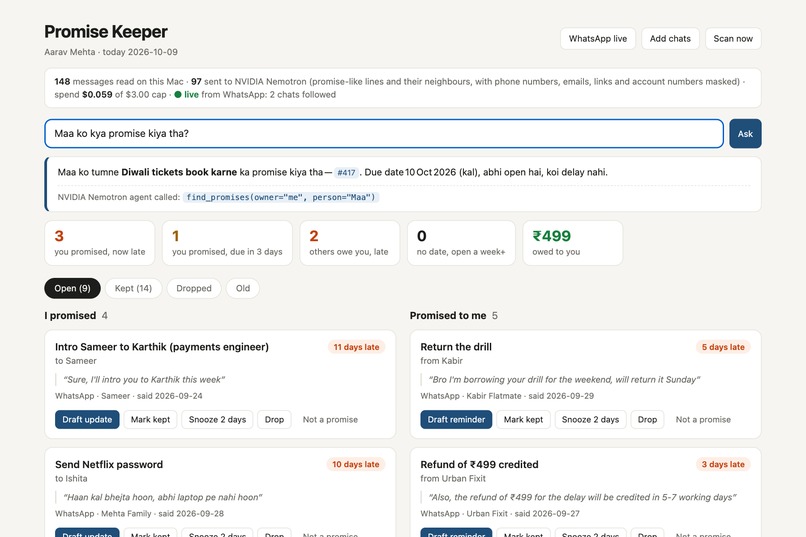Switch to the Kept (14) tab
Screen dimensions: 806x537
click(x=133, y=288)
